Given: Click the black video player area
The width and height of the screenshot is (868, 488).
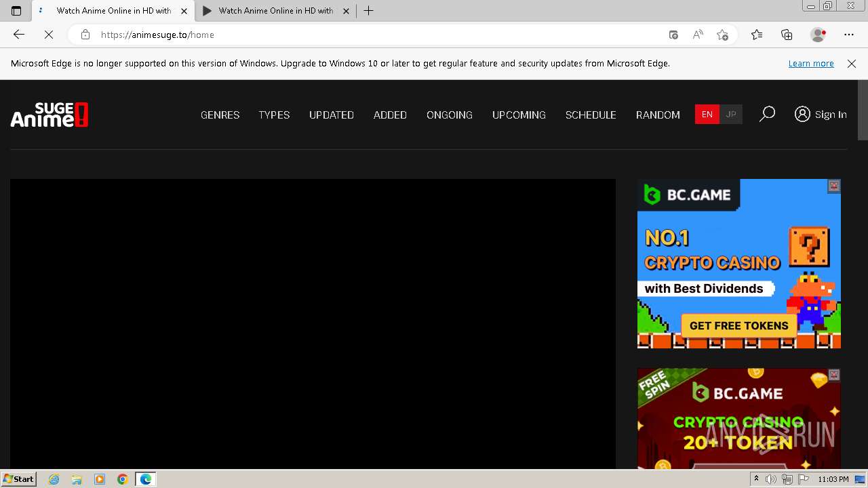Looking at the screenshot, I should point(313,324).
